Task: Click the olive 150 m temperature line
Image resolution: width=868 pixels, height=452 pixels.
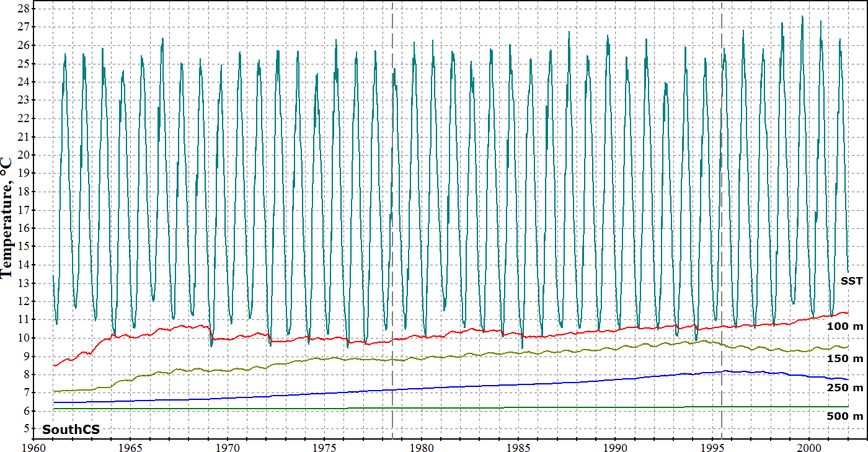Action: tap(434, 357)
